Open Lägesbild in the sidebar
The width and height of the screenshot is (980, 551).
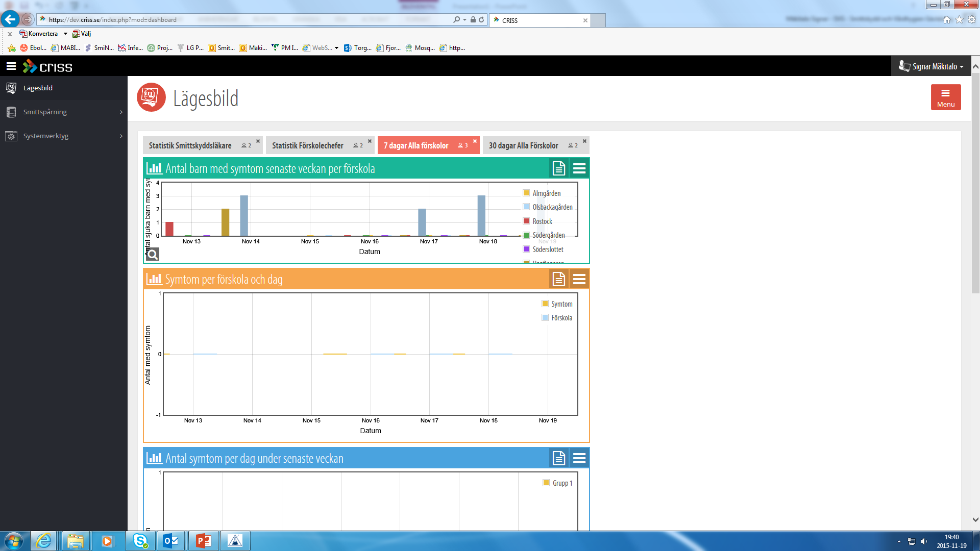coord(63,88)
